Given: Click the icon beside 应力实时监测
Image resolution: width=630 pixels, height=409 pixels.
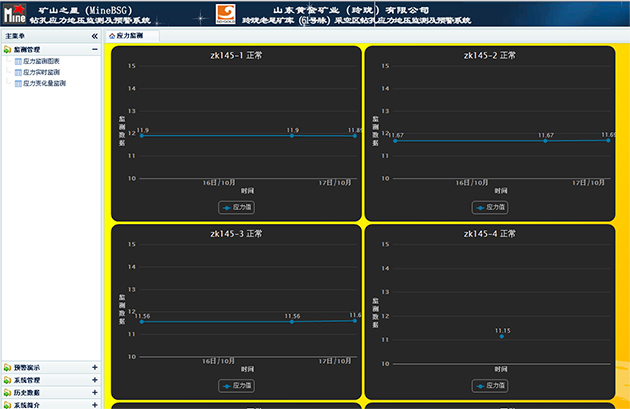Looking at the screenshot, I should point(18,72).
